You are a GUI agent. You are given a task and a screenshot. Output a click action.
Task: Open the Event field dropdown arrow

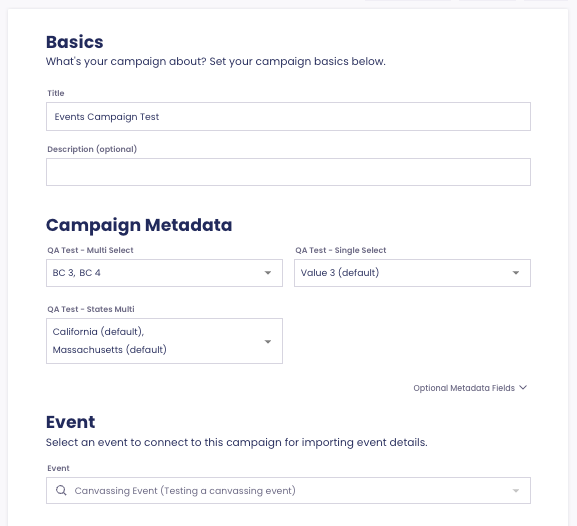[x=516, y=491]
